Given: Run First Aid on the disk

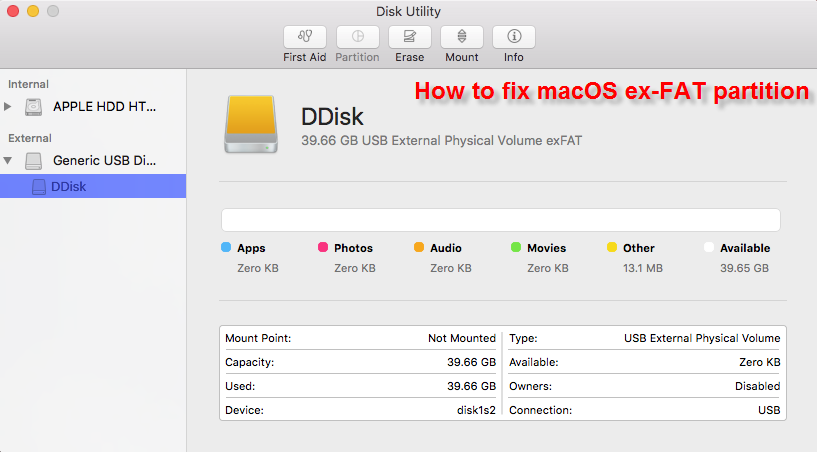Looking at the screenshot, I should (305, 37).
